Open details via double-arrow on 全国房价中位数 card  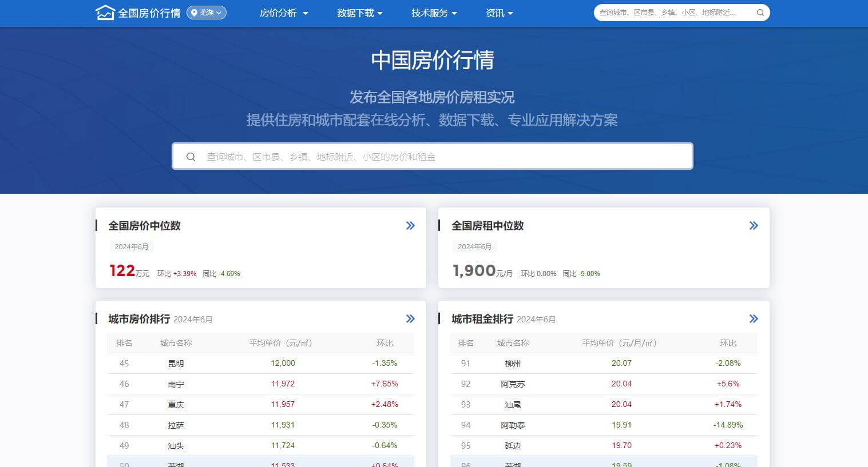click(x=410, y=226)
